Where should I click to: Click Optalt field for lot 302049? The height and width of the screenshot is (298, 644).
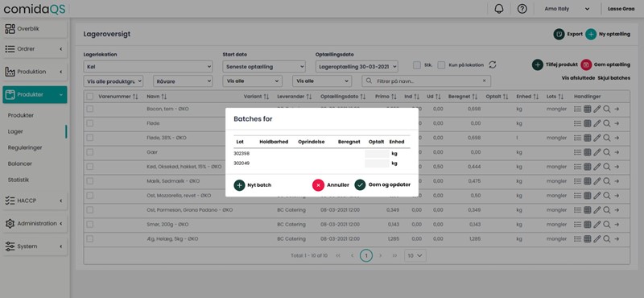377,163
